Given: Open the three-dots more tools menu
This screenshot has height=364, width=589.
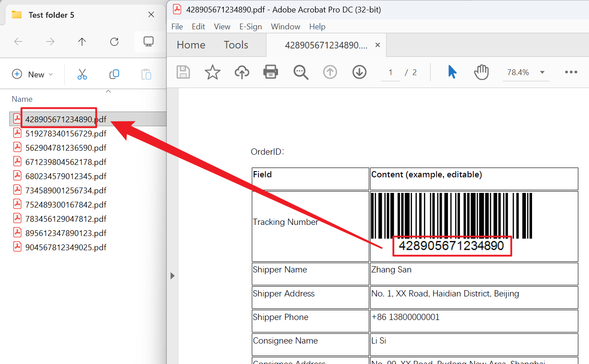Looking at the screenshot, I should pos(571,72).
